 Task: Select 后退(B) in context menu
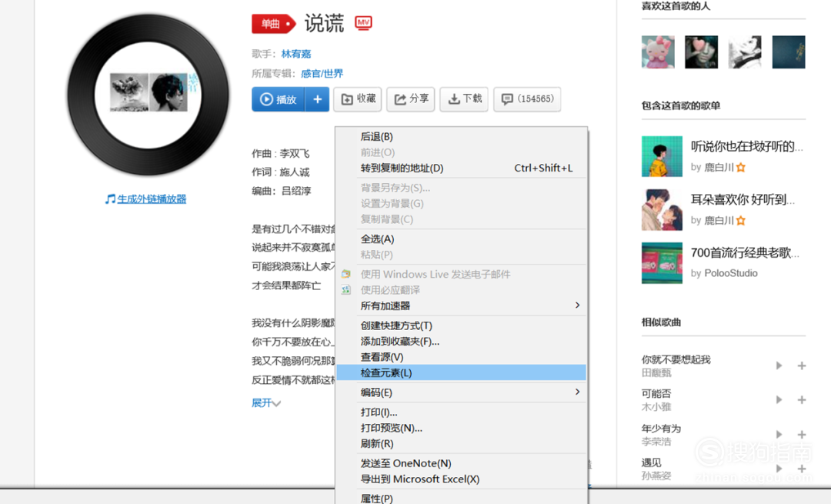coord(461,137)
